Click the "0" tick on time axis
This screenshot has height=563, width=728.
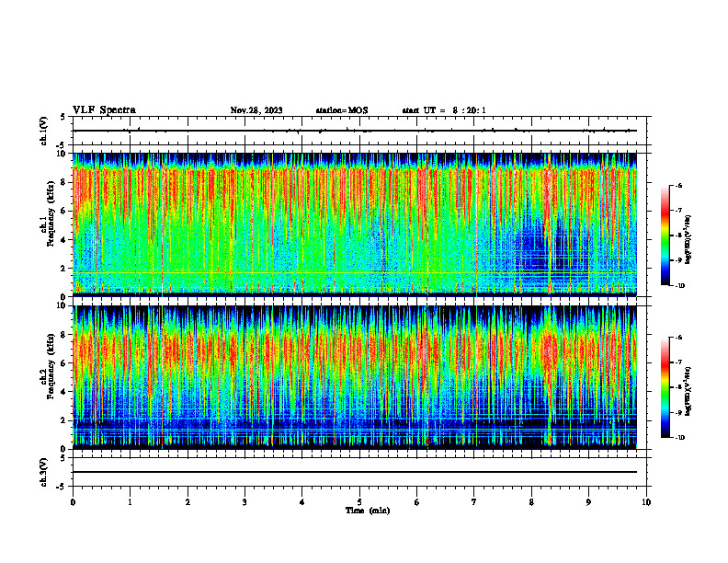(x=73, y=502)
